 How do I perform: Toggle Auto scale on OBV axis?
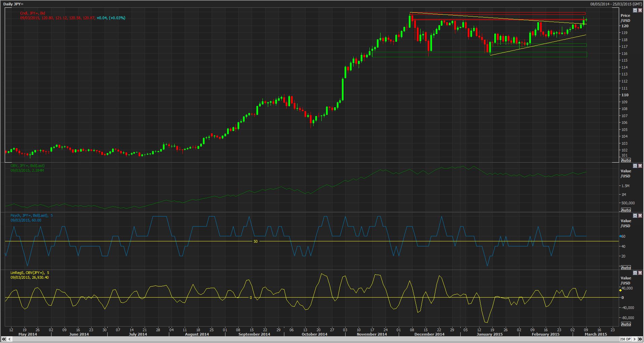pos(626,210)
